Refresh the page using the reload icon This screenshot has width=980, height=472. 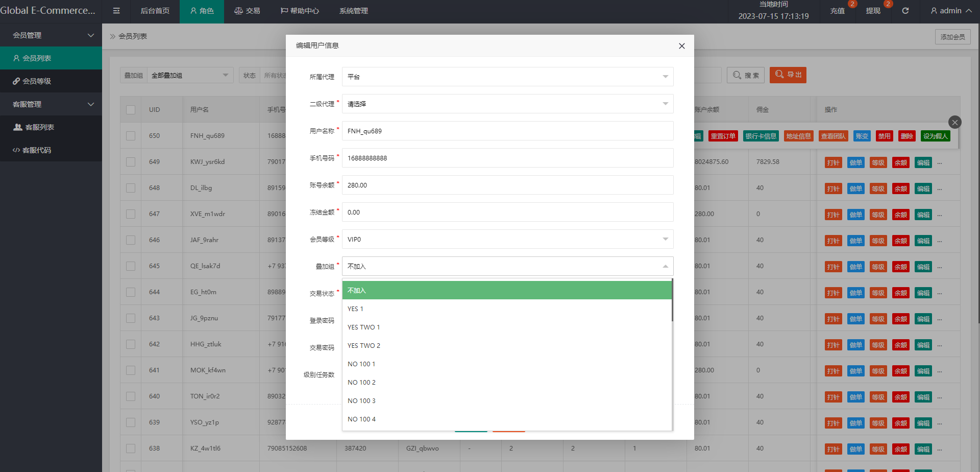(905, 11)
